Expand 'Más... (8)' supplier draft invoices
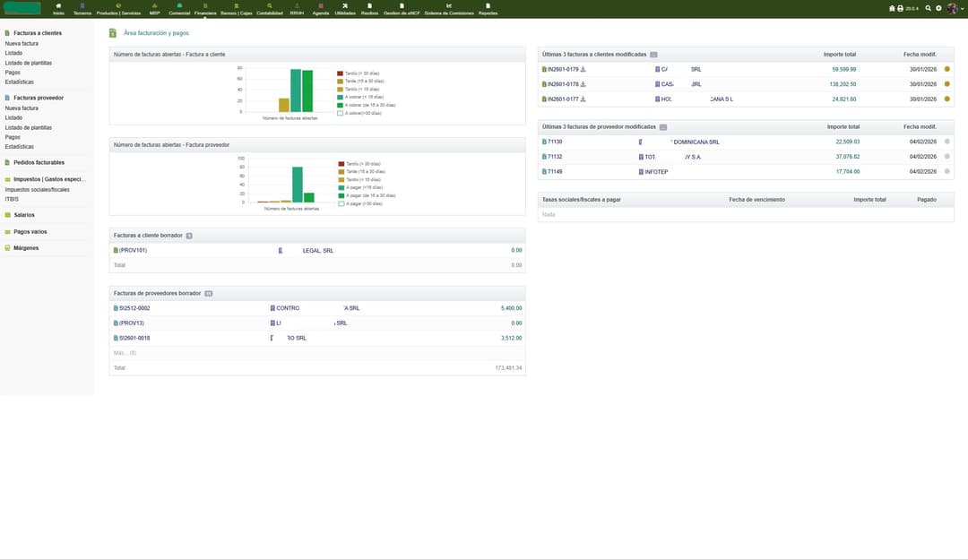 coord(125,353)
